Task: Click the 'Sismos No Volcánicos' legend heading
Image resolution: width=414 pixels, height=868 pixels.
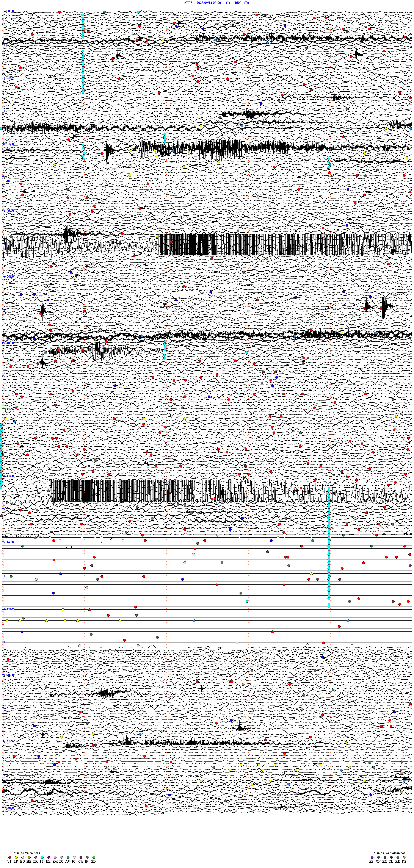Action: [x=389, y=853]
